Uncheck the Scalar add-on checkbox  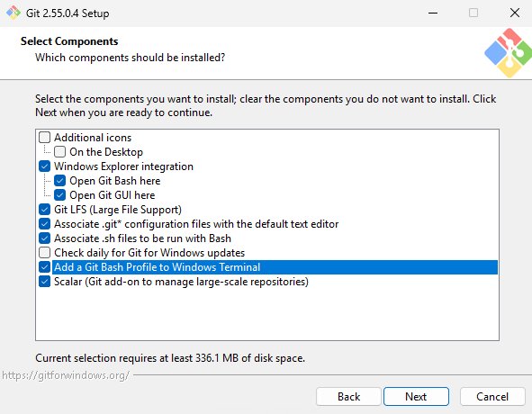44,282
